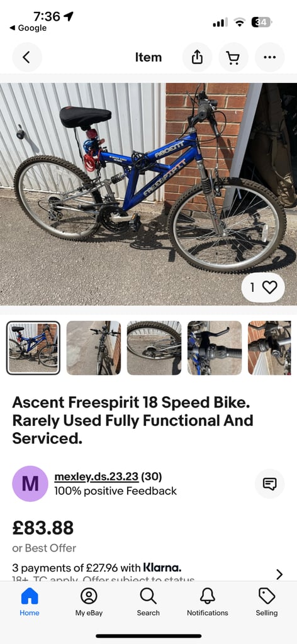The width and height of the screenshot is (297, 644).
Task: Return to Google via back link
Action: [x=28, y=28]
